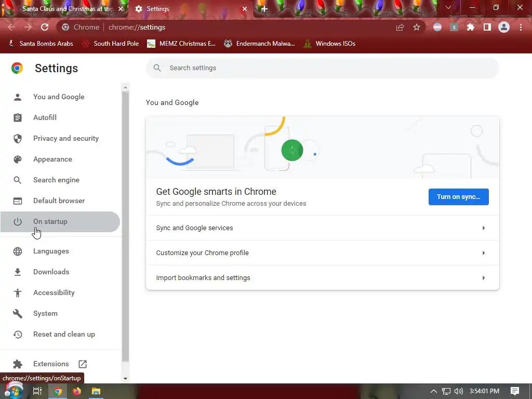Open the South Hard Pole bookmark
This screenshot has width=532, height=399.
coord(111,44)
